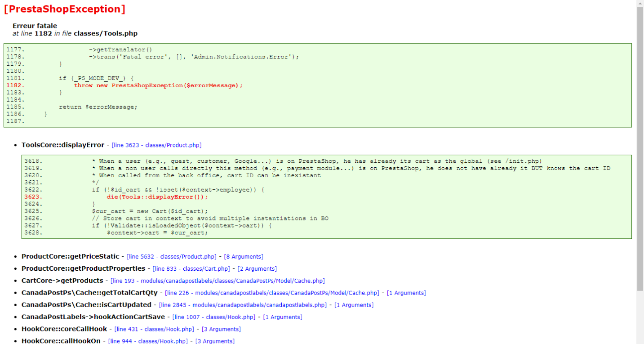Click the HookCore::coreCallHook trace entry name
The image size is (644, 344).
pyautogui.click(x=64, y=329)
